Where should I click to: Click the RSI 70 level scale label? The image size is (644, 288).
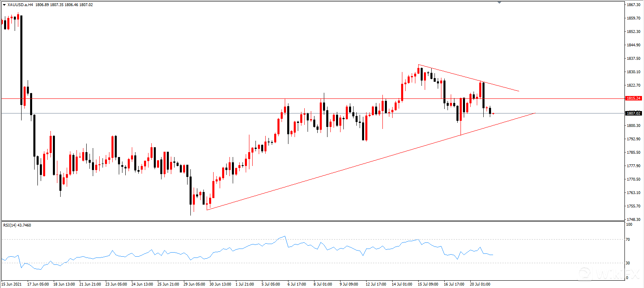tap(628, 240)
